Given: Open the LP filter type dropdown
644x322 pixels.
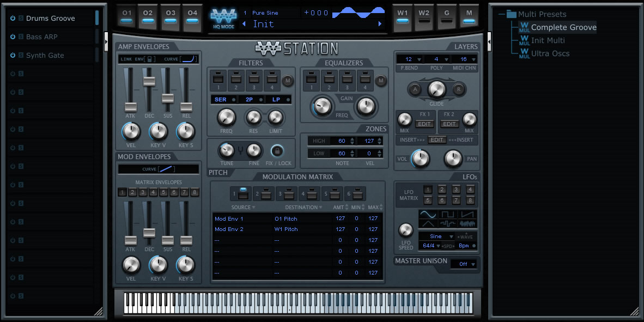Looking at the screenshot, I should click(278, 99).
